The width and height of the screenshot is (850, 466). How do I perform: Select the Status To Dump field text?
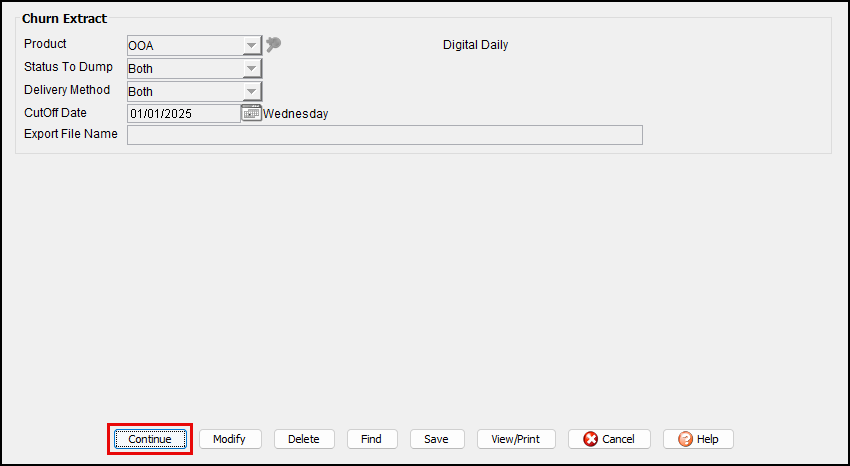click(184, 69)
